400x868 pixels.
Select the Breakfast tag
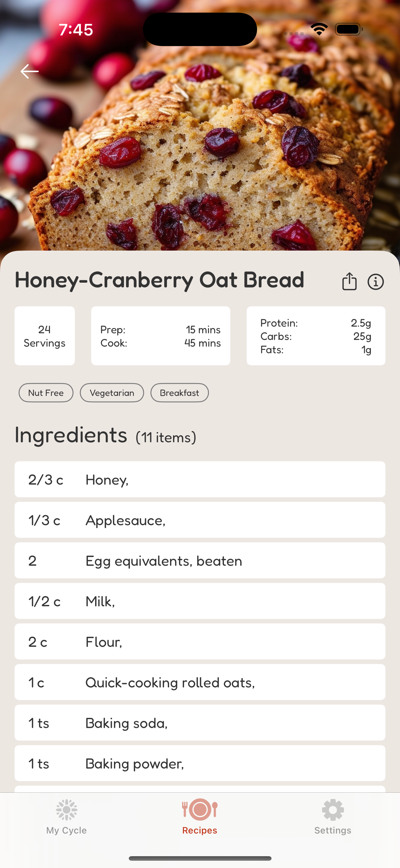click(179, 393)
